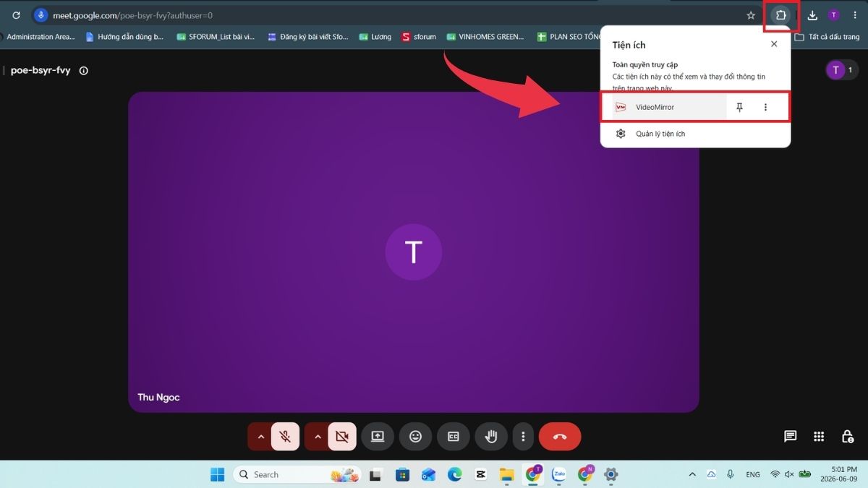Viewport: 868px width, 488px height.
Task: Switch to Chrome profile T on taskbar
Action: click(533, 474)
